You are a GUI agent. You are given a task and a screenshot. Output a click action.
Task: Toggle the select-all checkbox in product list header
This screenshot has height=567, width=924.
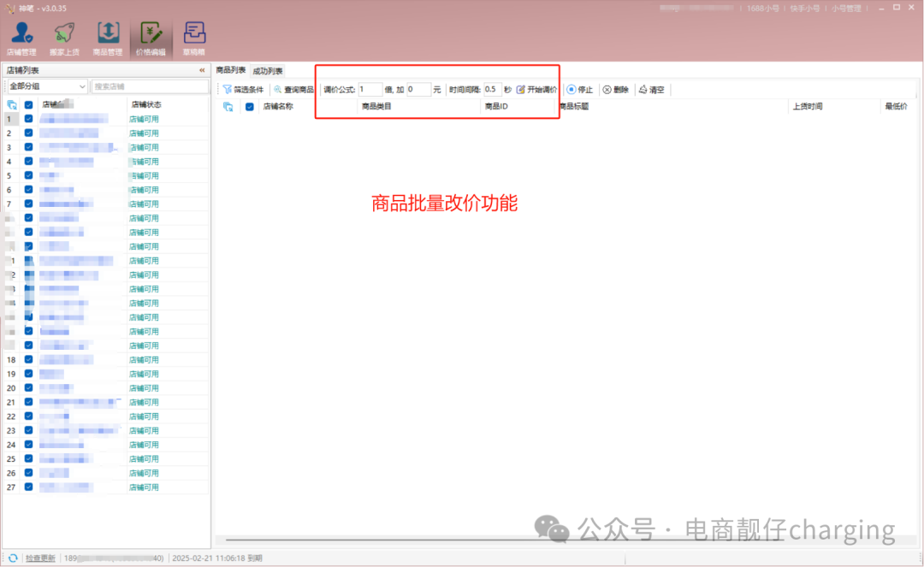(x=249, y=106)
